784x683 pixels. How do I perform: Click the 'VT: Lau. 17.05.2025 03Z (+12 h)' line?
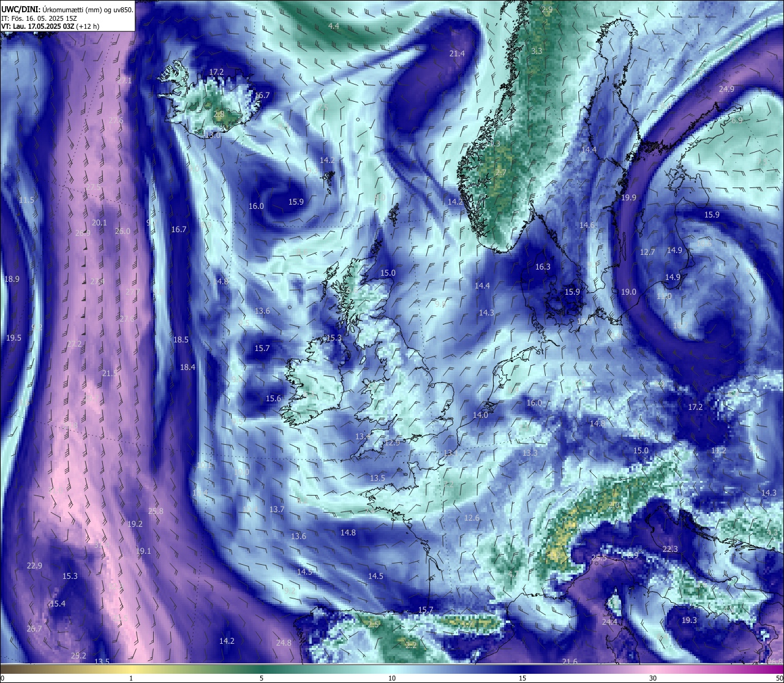[x=50, y=26]
